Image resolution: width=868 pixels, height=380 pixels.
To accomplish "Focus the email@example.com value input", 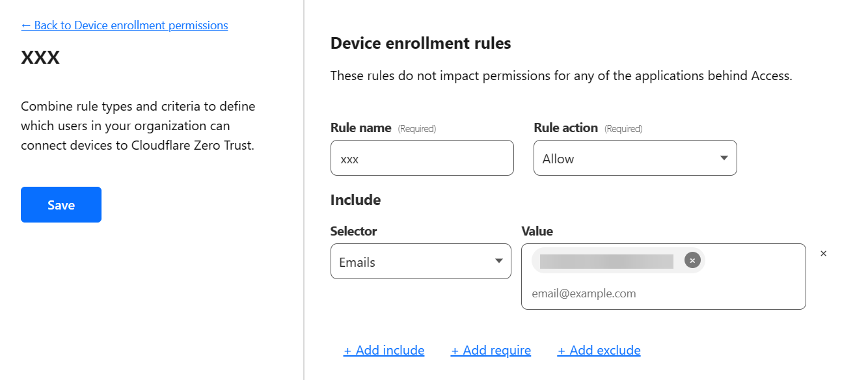I will point(662,293).
